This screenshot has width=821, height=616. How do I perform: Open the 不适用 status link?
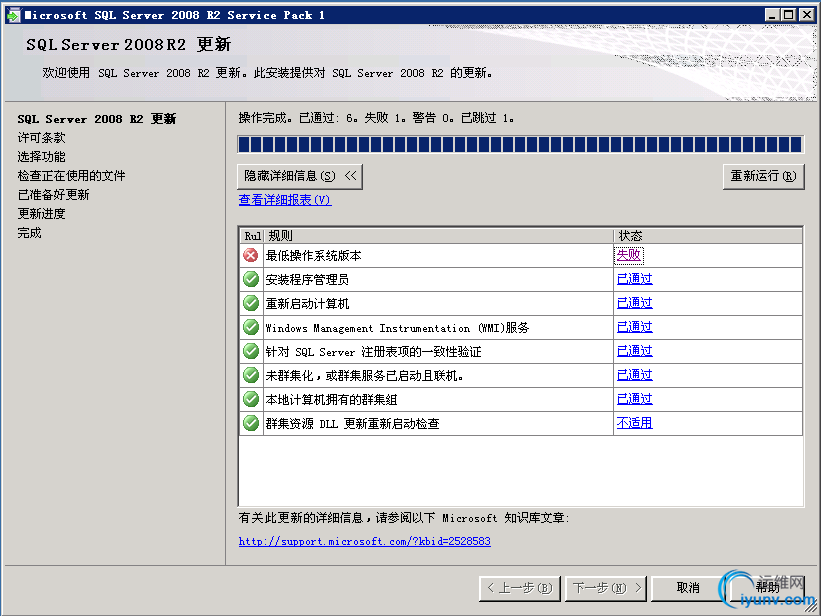coord(635,423)
